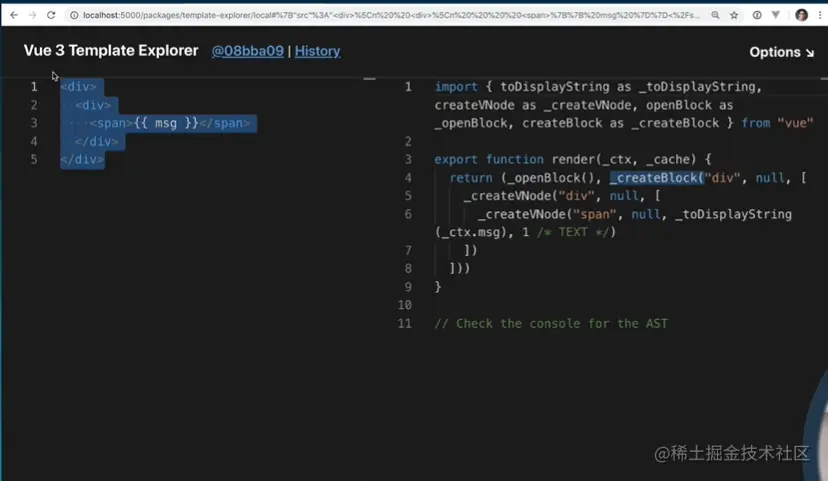Open the 1Password extension icon
828x481 pixels.
[757, 15]
